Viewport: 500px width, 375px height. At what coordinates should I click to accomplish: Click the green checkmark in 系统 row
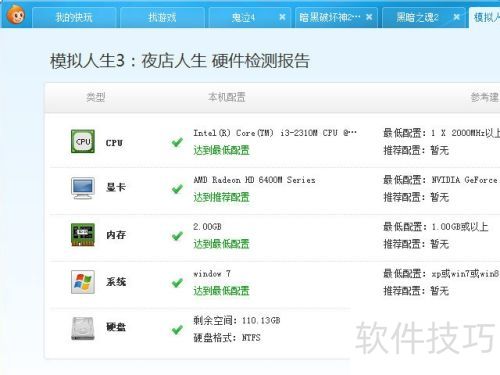point(177,283)
